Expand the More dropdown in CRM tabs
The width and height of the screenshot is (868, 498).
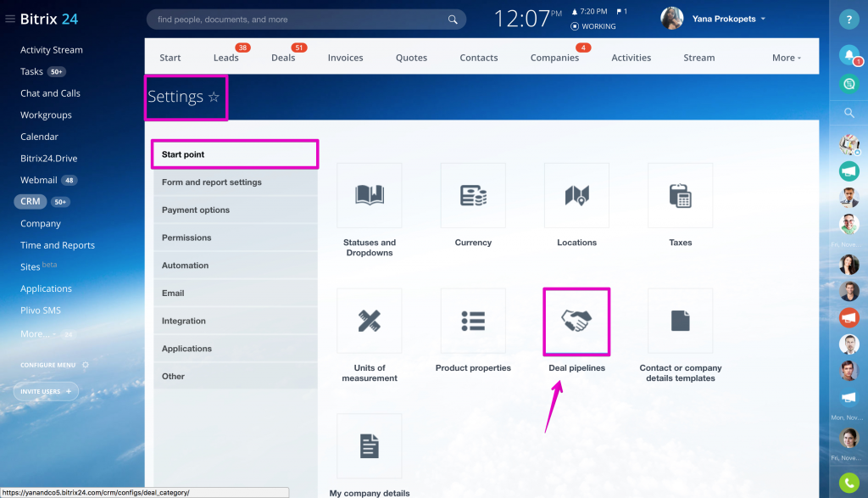(786, 58)
